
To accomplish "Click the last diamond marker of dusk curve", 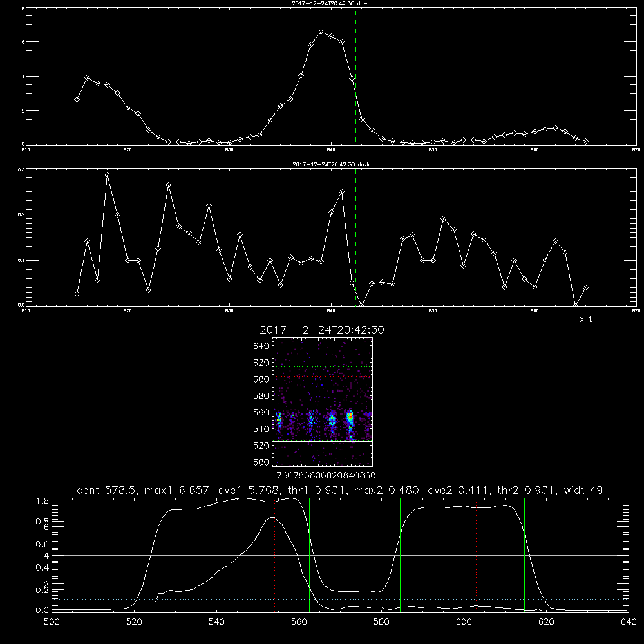I will 585,288.
